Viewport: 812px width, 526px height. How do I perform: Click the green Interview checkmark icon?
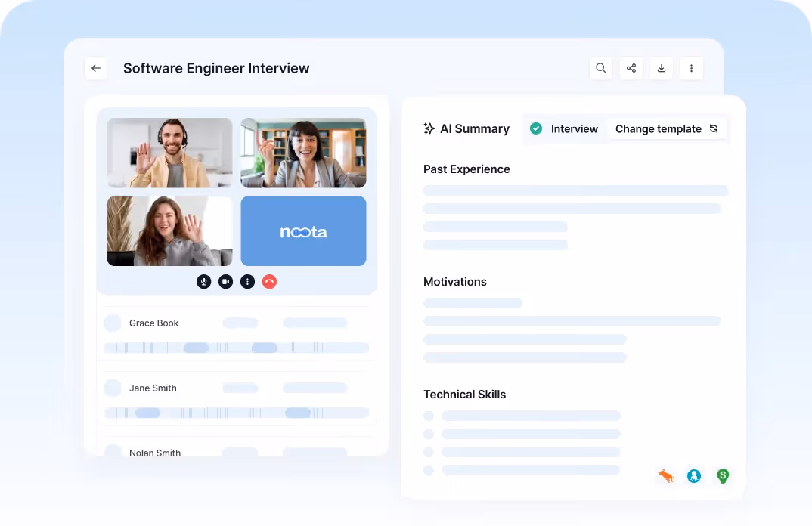pos(536,128)
